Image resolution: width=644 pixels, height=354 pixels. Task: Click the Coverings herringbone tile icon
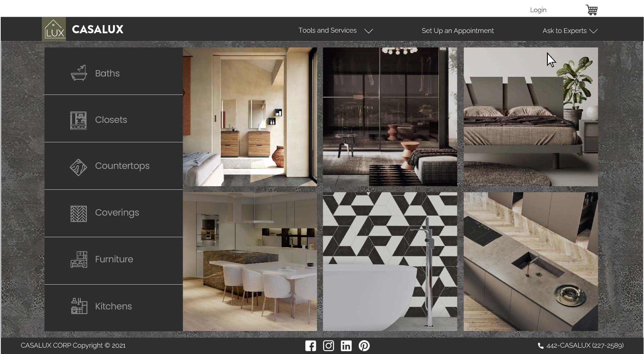(79, 214)
